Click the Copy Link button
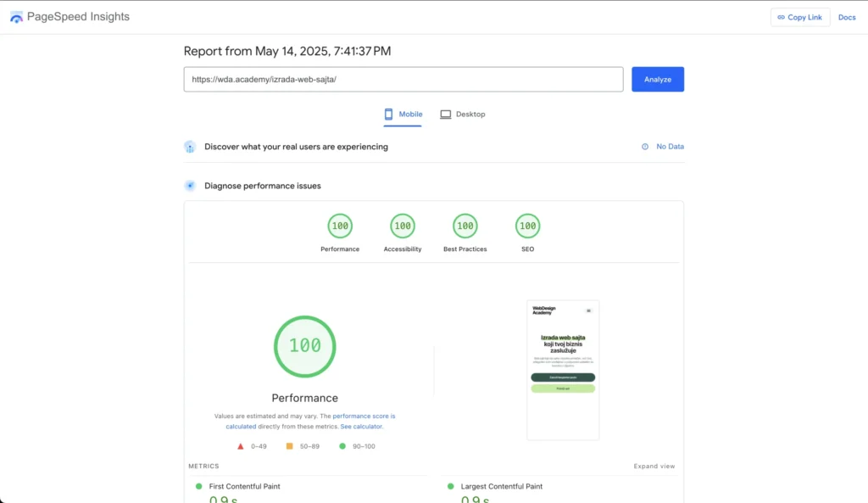Viewport: 868px width, 503px height. [x=800, y=17]
